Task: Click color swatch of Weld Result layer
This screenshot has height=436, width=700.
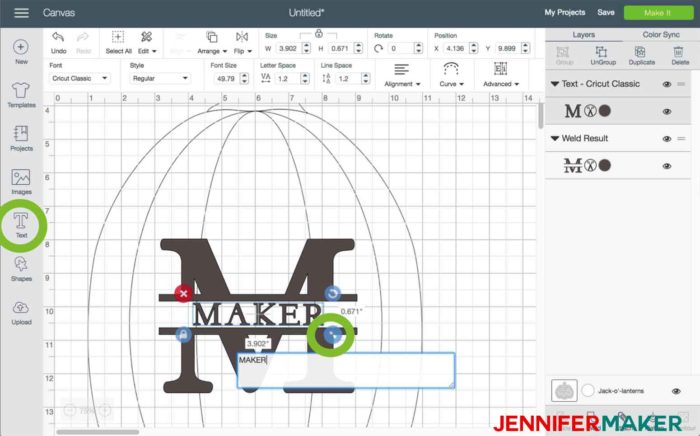Action: (604, 166)
